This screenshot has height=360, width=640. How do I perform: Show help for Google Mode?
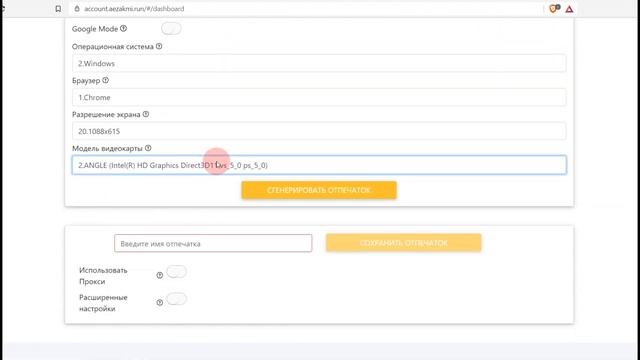pos(124,29)
